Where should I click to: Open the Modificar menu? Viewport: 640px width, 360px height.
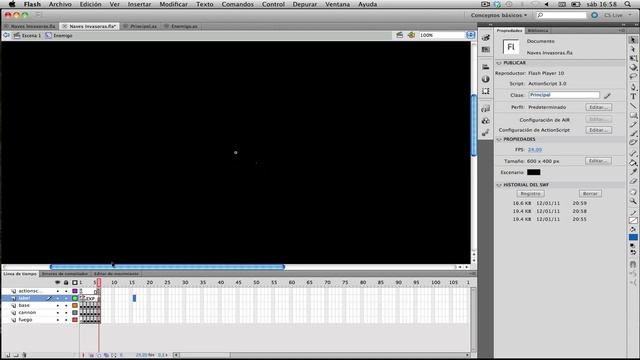[x=173, y=4]
